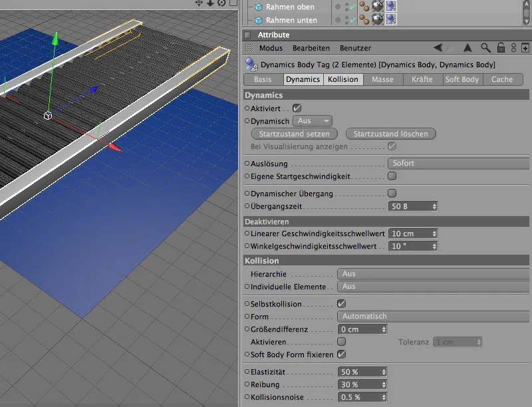This screenshot has width=532, height=407.
Task: Click Dynamics Body tag on Rahmen unten
Action: (391, 20)
